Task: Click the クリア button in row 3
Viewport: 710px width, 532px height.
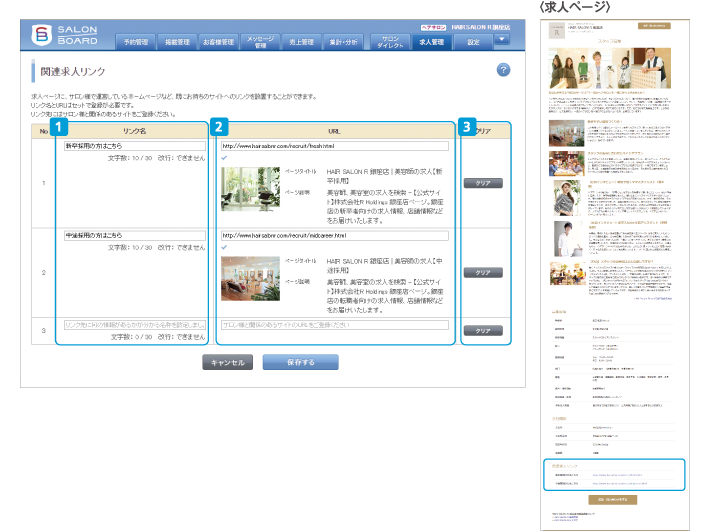Action: coord(483,331)
